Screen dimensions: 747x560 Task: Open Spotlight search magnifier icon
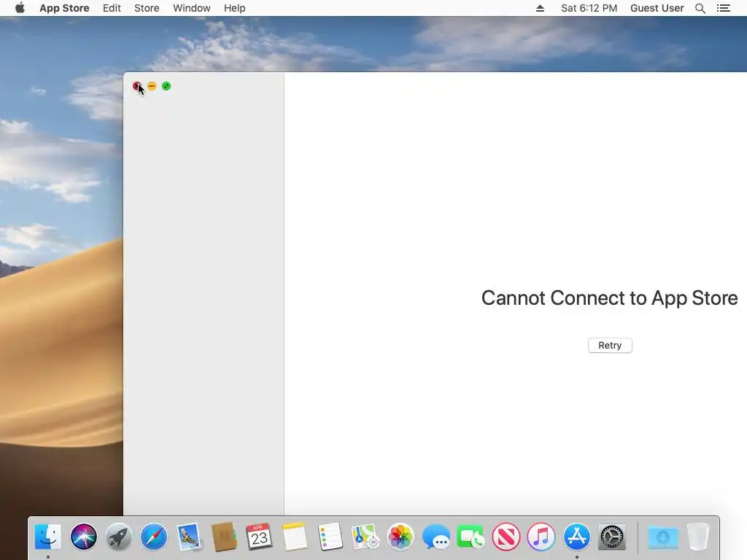[x=700, y=8]
